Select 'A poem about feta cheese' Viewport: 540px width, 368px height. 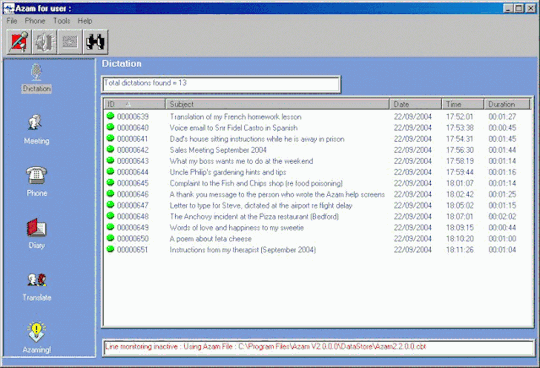(x=210, y=239)
